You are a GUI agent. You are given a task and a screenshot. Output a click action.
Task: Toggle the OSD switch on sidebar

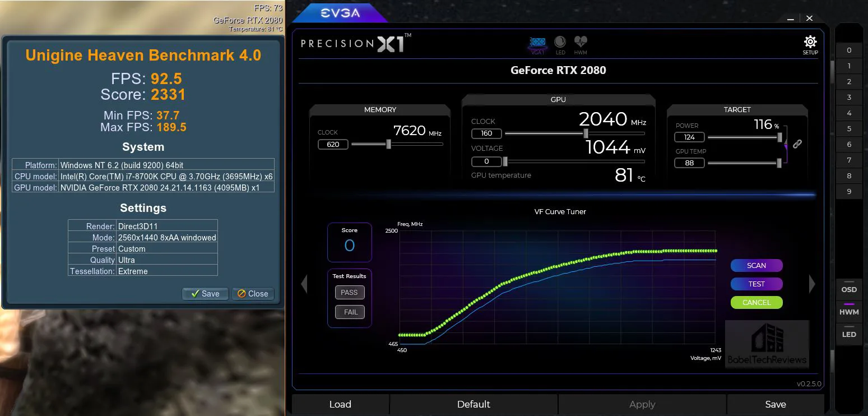[x=849, y=288]
